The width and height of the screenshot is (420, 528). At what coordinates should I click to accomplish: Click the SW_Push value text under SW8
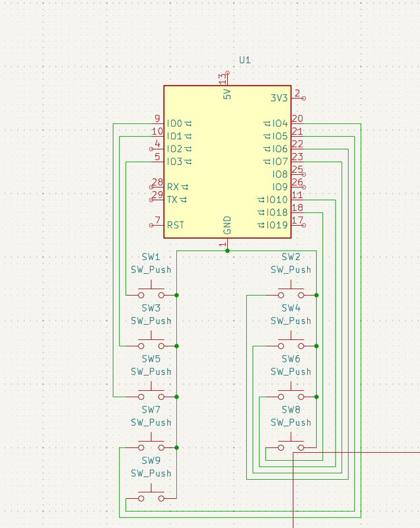291,422
